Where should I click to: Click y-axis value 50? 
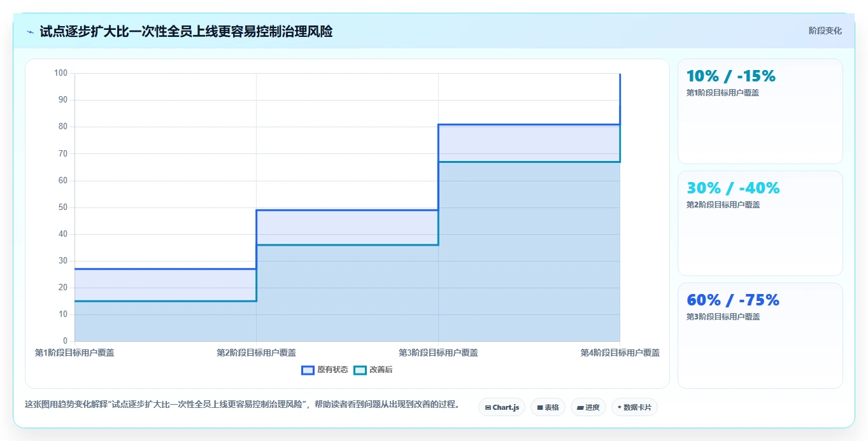coord(62,207)
